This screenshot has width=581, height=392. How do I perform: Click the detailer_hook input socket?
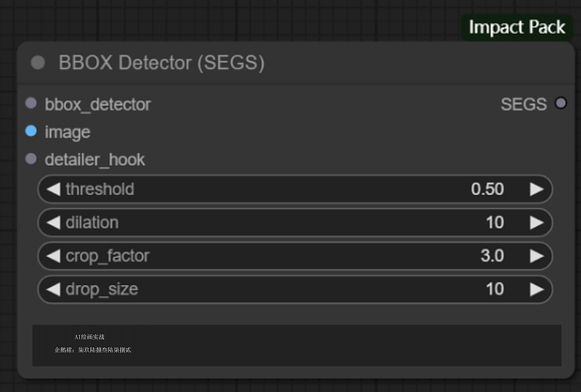click(31, 159)
